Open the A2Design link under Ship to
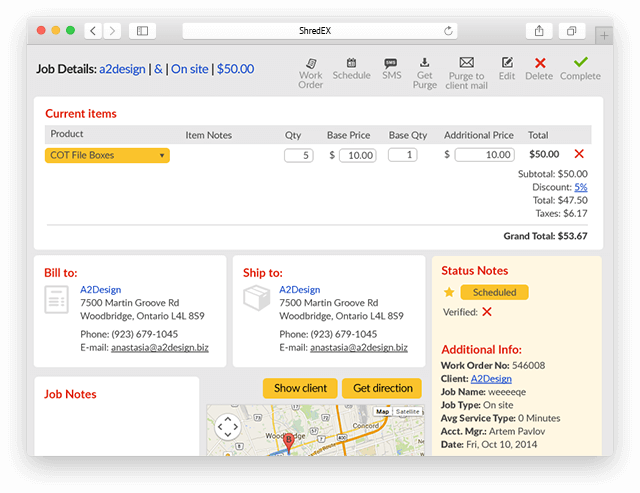The image size is (640, 493). coord(300,289)
